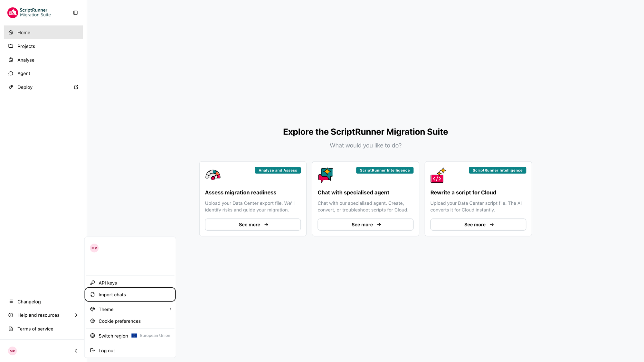Click the Import chats icon
The width and height of the screenshot is (644, 362).
coord(93,295)
